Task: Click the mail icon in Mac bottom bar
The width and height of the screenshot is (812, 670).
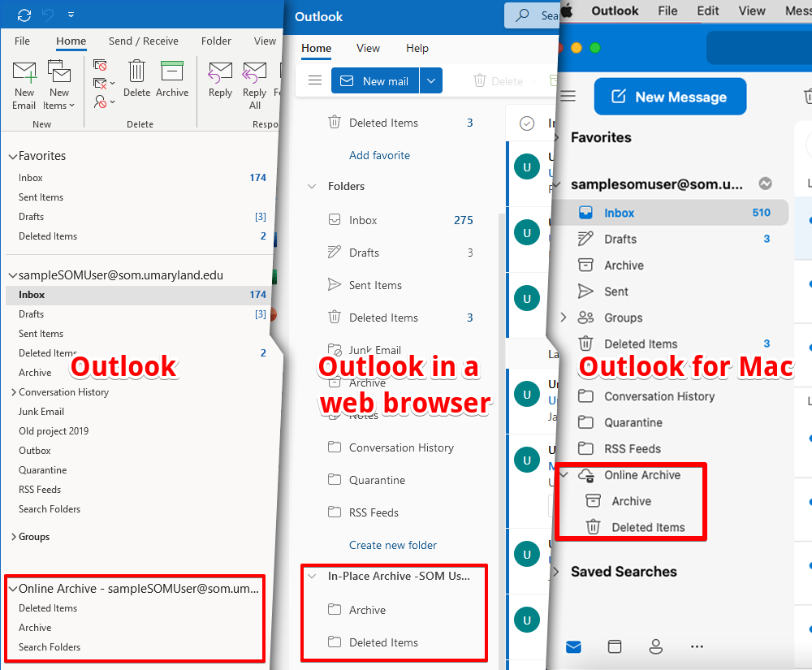Action: coord(574,646)
